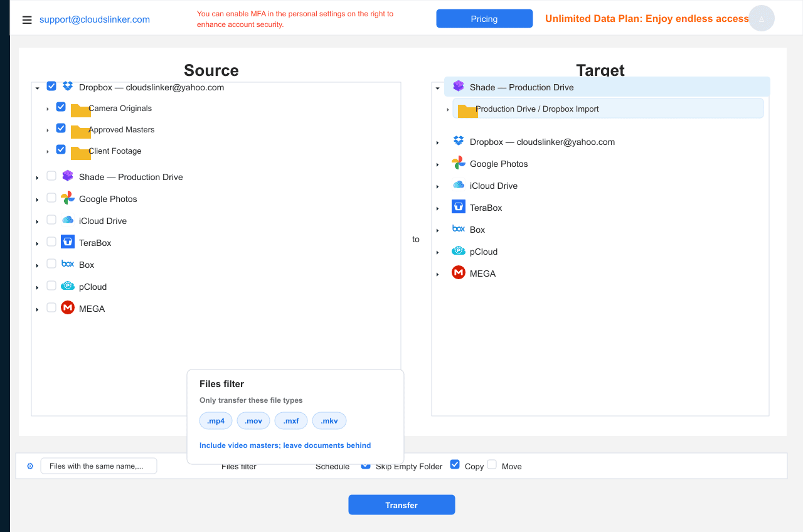
Task: Click the Approved Masters folder icon
Action: (x=80, y=132)
